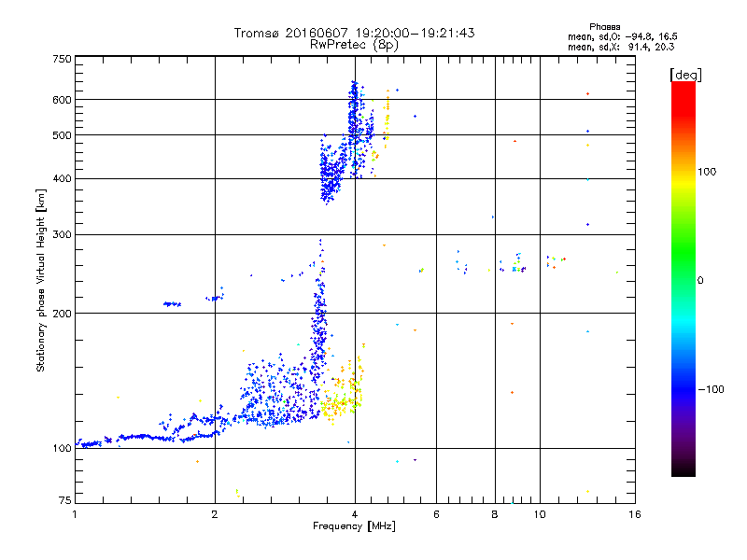Click the black bottom end of the colorbar
The width and height of the screenshot is (747, 560).
pyautogui.click(x=684, y=469)
